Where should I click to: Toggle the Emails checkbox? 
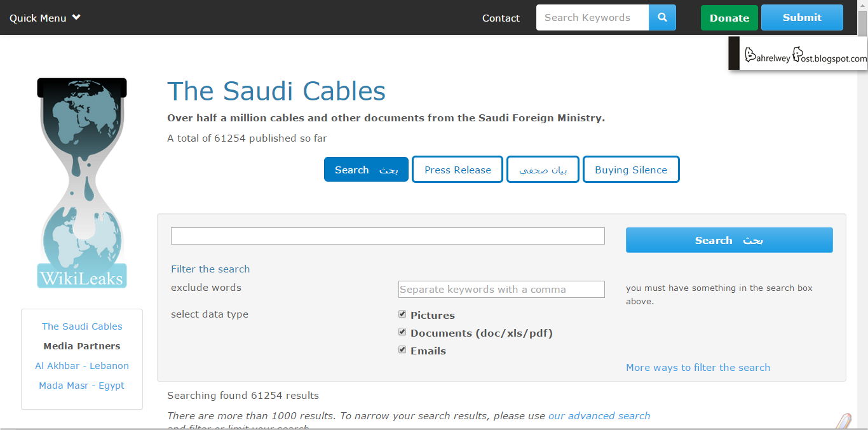pos(402,350)
